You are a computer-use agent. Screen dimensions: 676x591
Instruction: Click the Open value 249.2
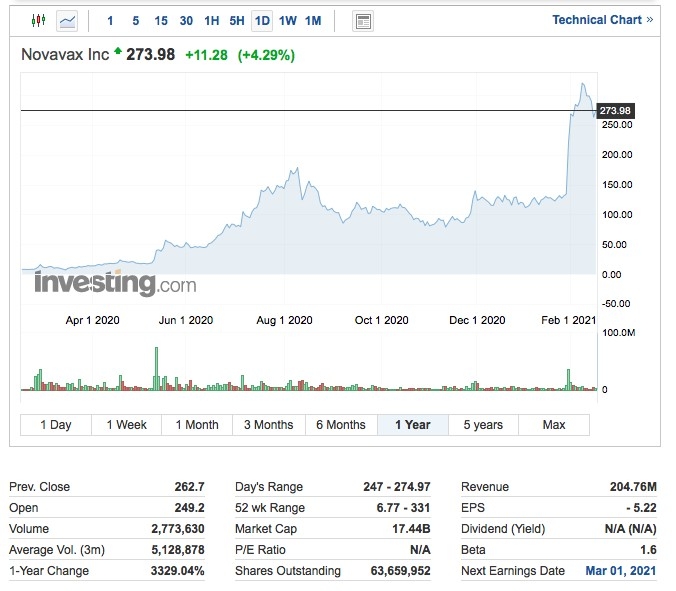189,508
